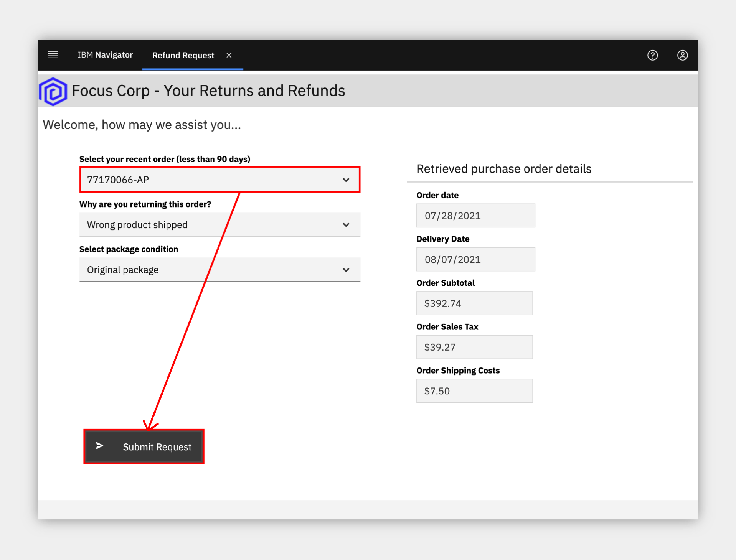Open the help question-mark icon
This screenshot has width=736, height=560.
[652, 55]
